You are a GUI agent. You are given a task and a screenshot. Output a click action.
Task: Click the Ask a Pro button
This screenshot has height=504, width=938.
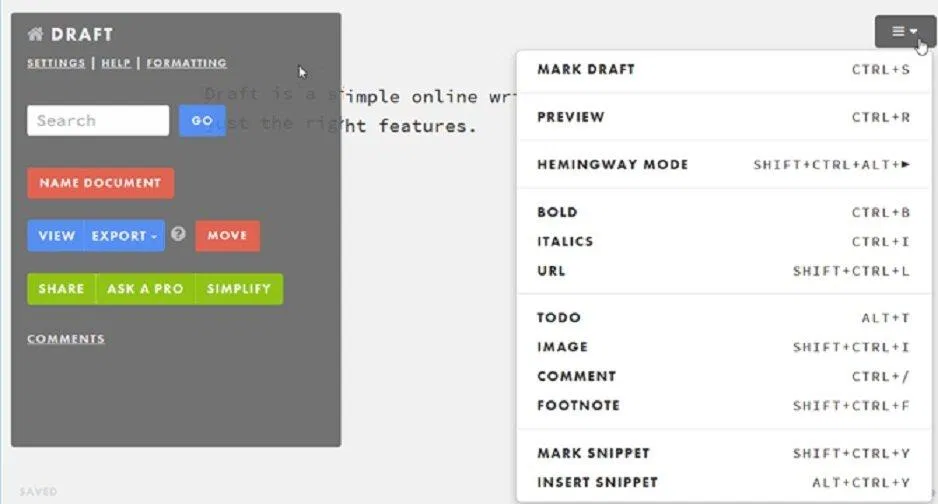coord(145,289)
